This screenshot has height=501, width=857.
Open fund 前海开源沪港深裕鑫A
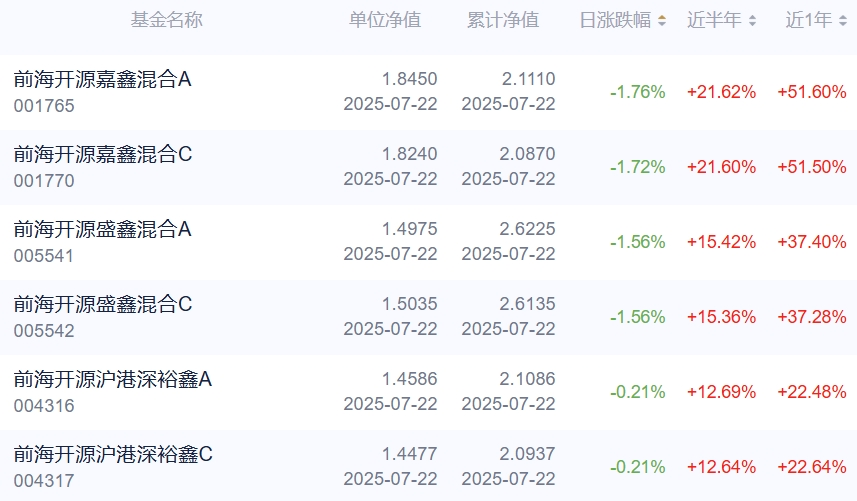coord(113,379)
